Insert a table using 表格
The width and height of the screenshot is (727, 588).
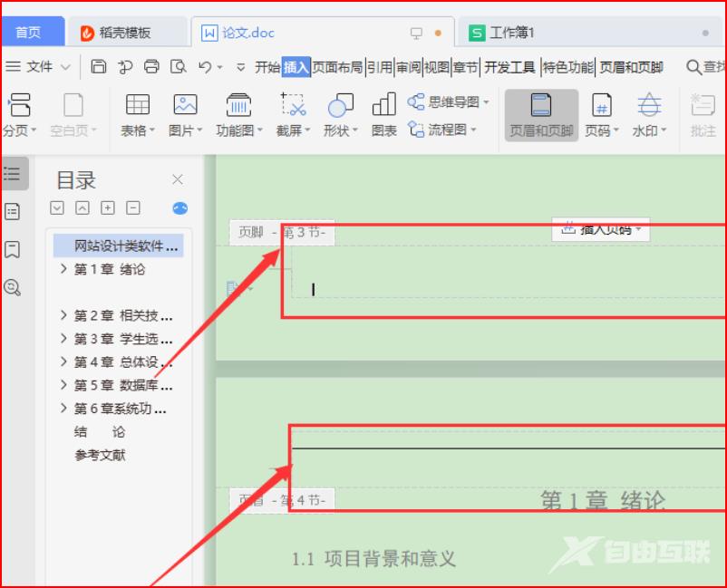click(x=138, y=115)
